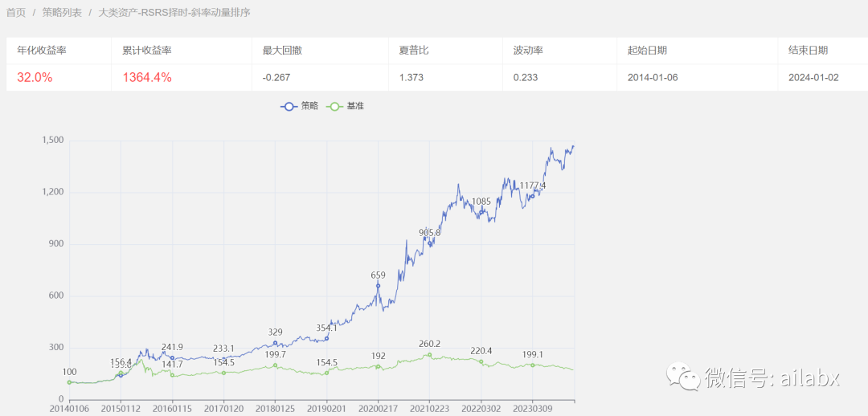Click the strategy data point labeled 1085
The height and width of the screenshot is (416, 868).
point(481,212)
